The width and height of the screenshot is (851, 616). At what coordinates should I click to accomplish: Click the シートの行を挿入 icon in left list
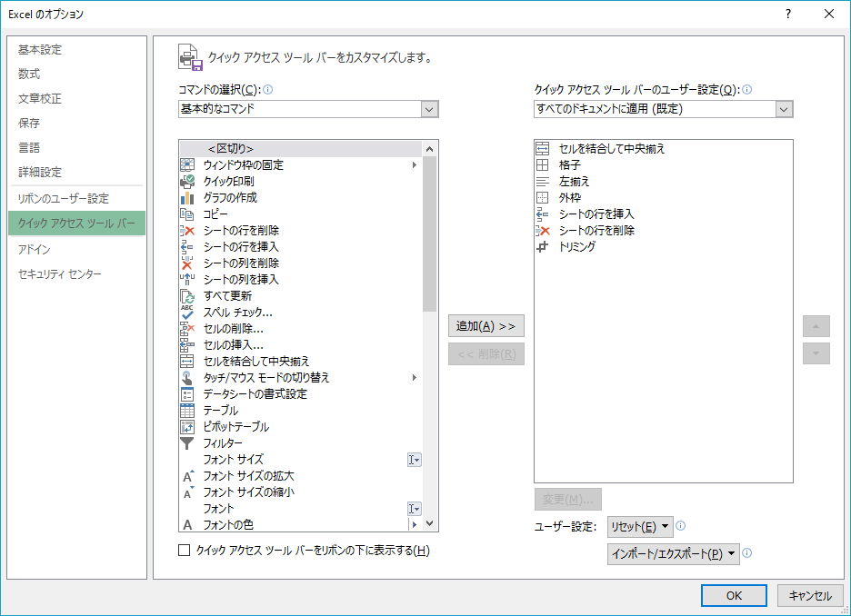[186, 247]
